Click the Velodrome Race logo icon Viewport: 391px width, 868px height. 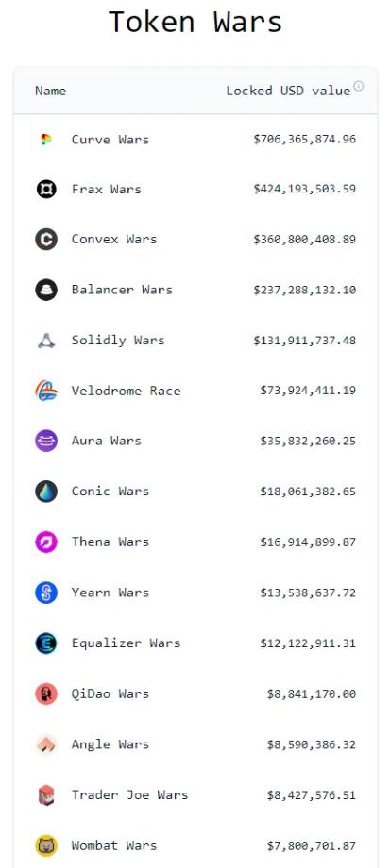click(x=46, y=391)
